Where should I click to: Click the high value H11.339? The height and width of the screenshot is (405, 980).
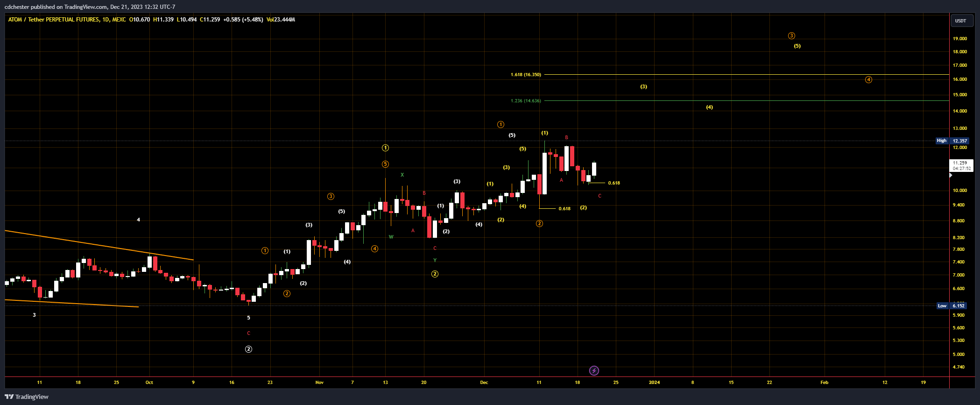(163, 20)
